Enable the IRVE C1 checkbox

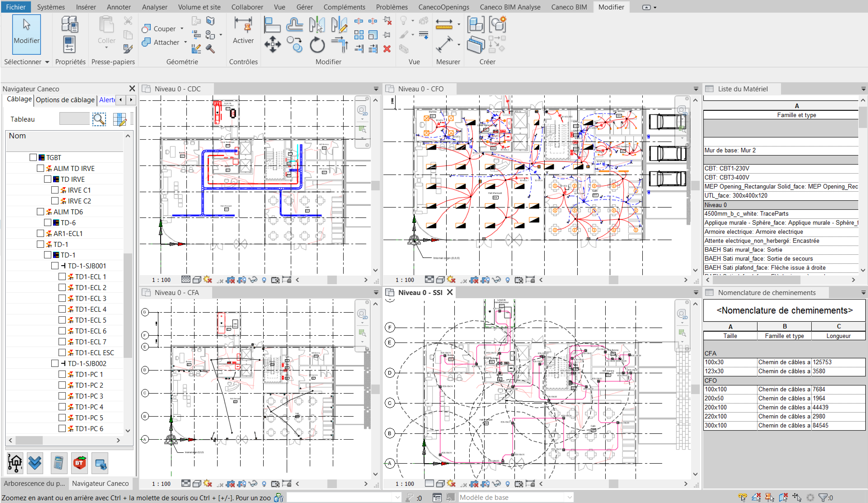tap(55, 190)
